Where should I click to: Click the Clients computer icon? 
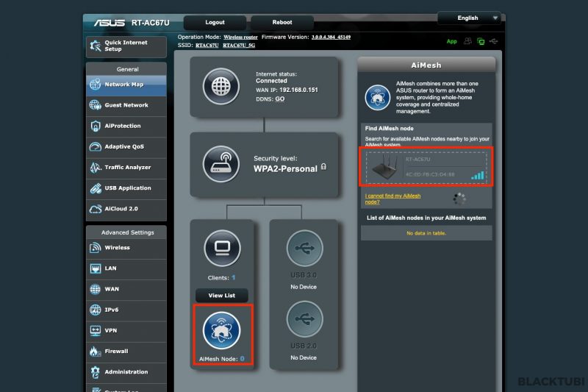point(223,249)
